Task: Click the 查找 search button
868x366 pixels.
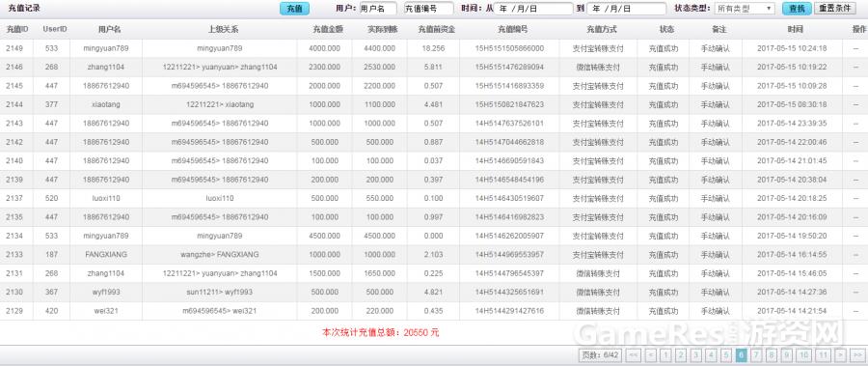Action: click(x=797, y=9)
